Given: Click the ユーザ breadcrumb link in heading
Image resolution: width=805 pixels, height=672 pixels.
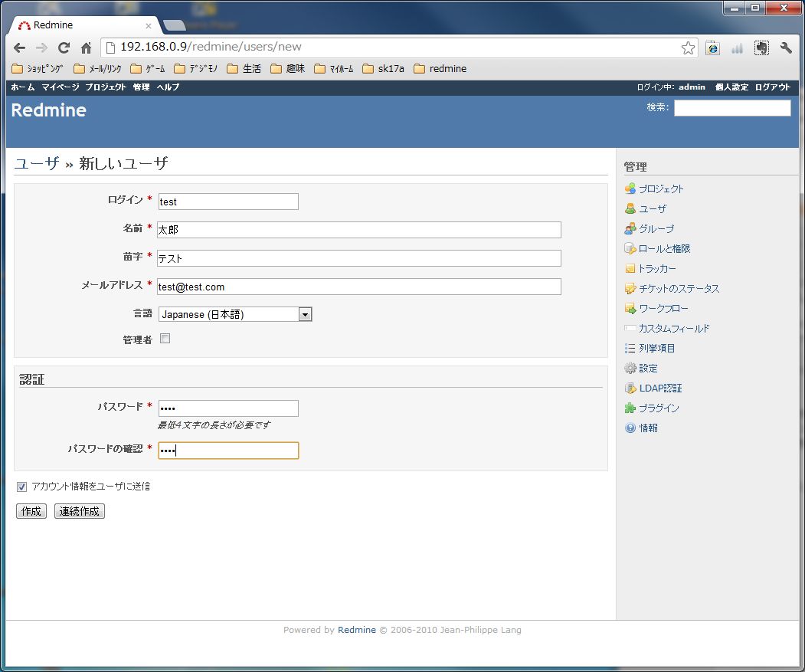Looking at the screenshot, I should [x=37, y=163].
